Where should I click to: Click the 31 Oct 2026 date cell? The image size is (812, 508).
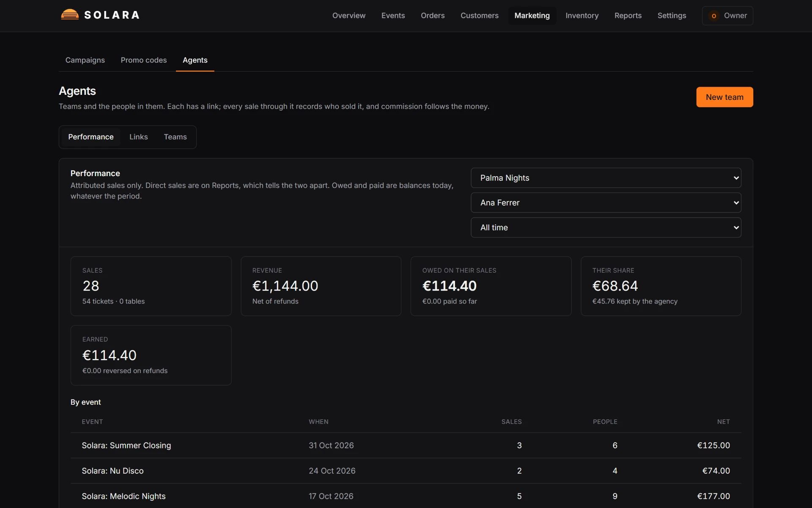[331, 445]
